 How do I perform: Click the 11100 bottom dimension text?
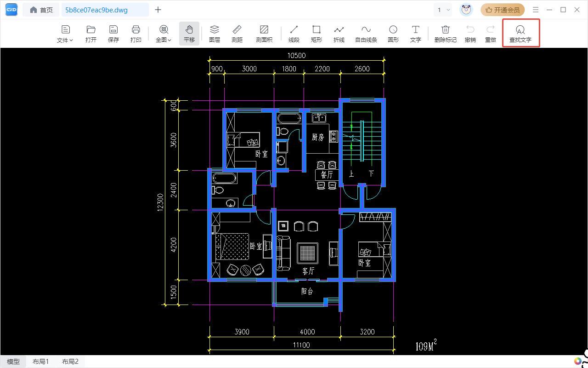click(301, 345)
